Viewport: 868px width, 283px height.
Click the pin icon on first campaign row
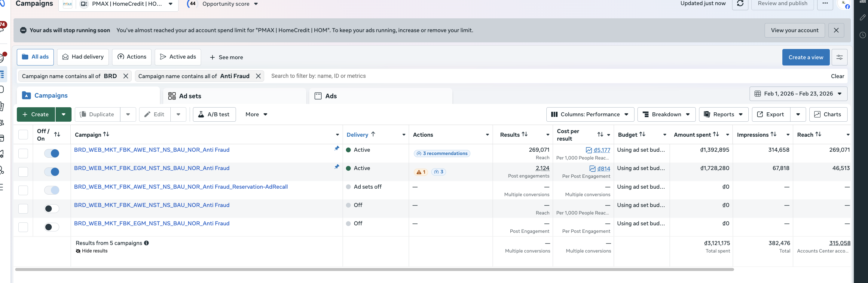click(337, 149)
